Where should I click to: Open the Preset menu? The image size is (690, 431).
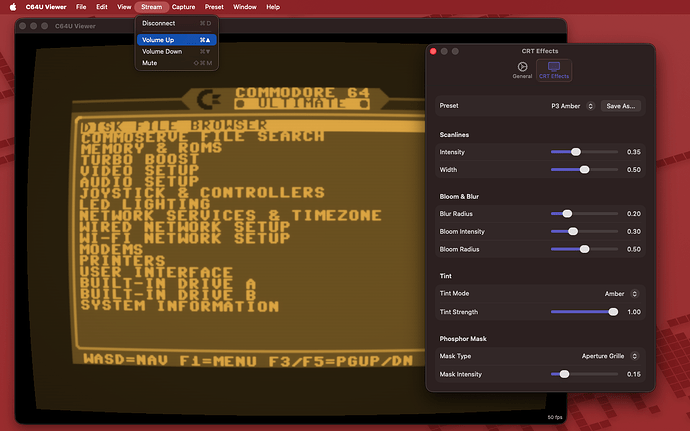(x=214, y=7)
